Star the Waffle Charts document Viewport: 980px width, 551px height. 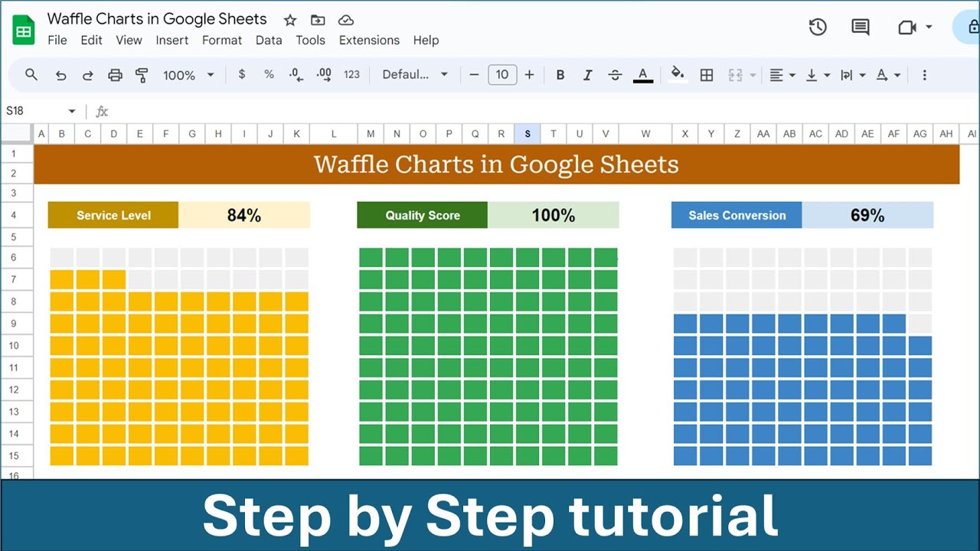[x=290, y=20]
